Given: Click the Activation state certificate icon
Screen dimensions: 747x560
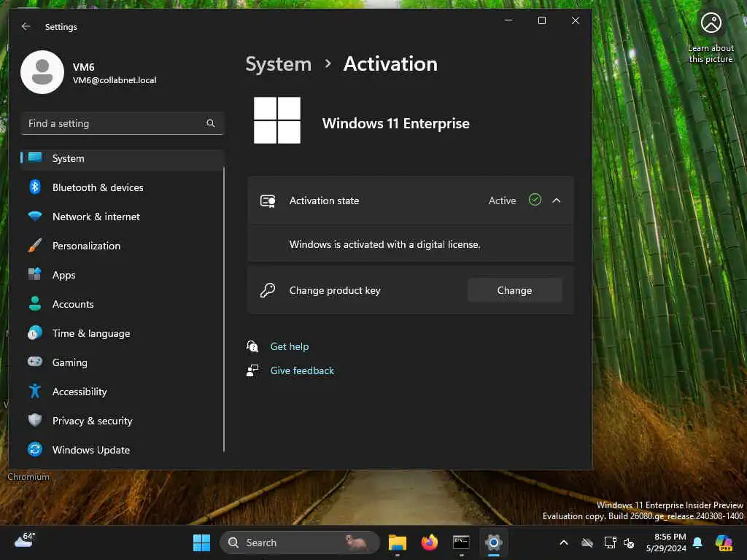Looking at the screenshot, I should coord(268,201).
